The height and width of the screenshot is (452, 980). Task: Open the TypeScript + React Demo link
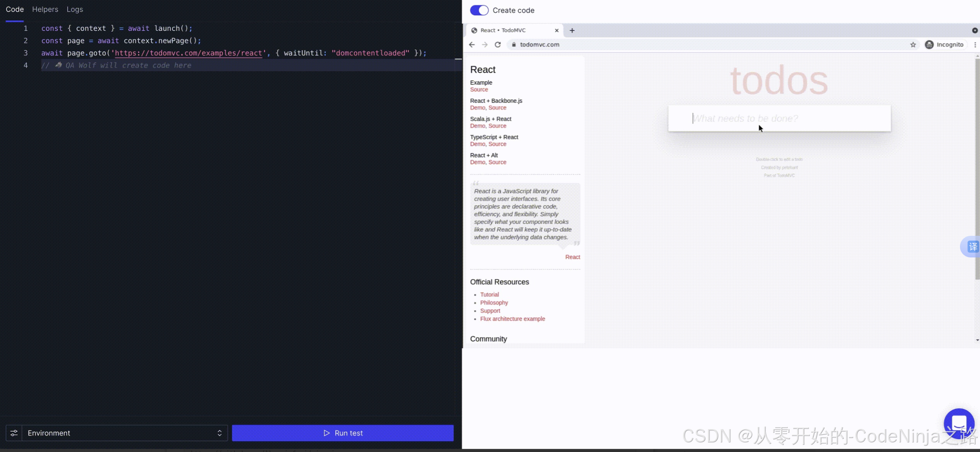[x=478, y=144]
